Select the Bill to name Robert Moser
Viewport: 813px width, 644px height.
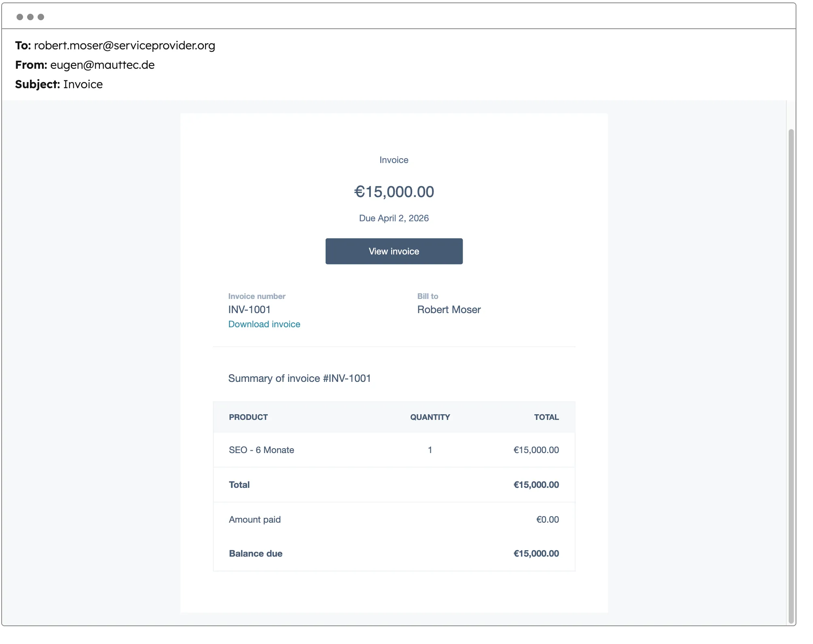pos(449,309)
